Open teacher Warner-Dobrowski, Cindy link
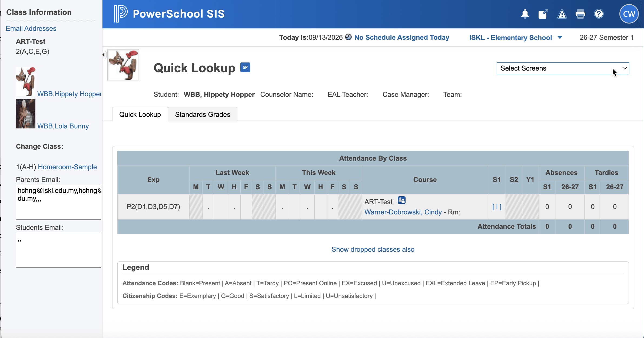Viewport: 644px width, 338px height. (403, 212)
